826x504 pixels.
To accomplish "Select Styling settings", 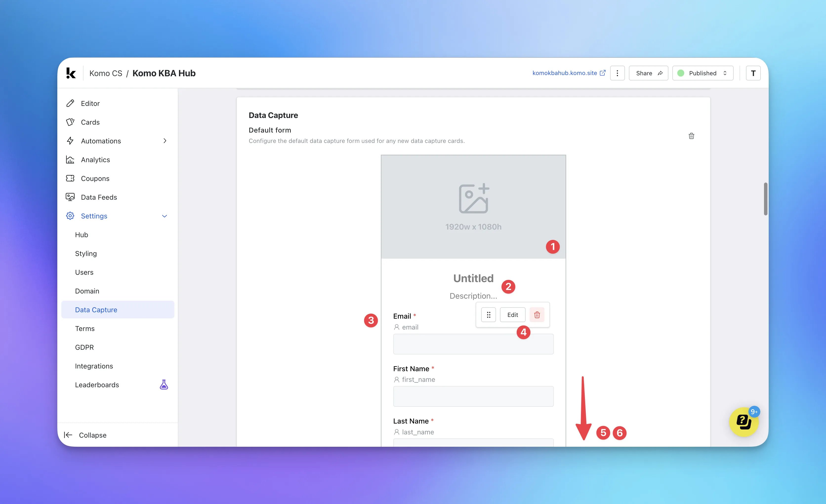I will [x=117, y=253].
